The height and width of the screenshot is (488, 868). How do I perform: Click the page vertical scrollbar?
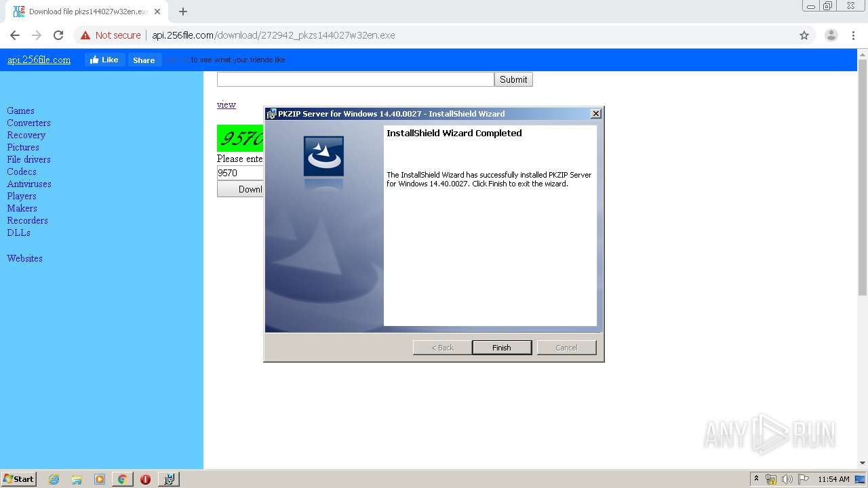point(863,176)
